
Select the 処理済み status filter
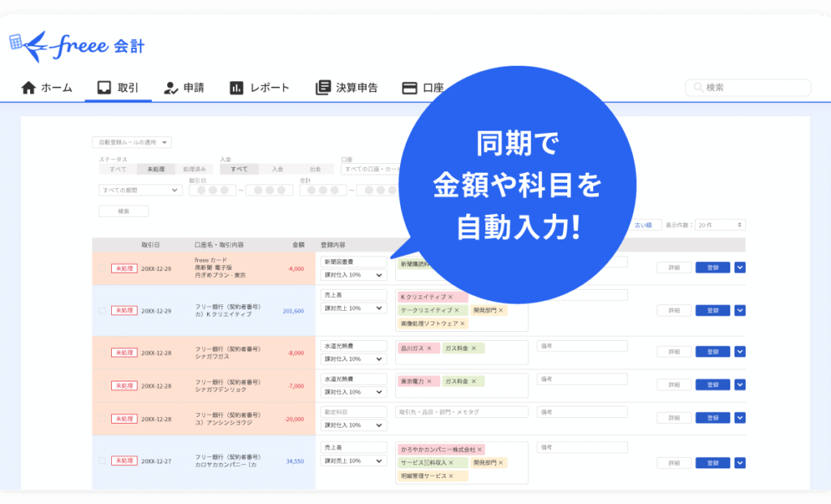195,169
